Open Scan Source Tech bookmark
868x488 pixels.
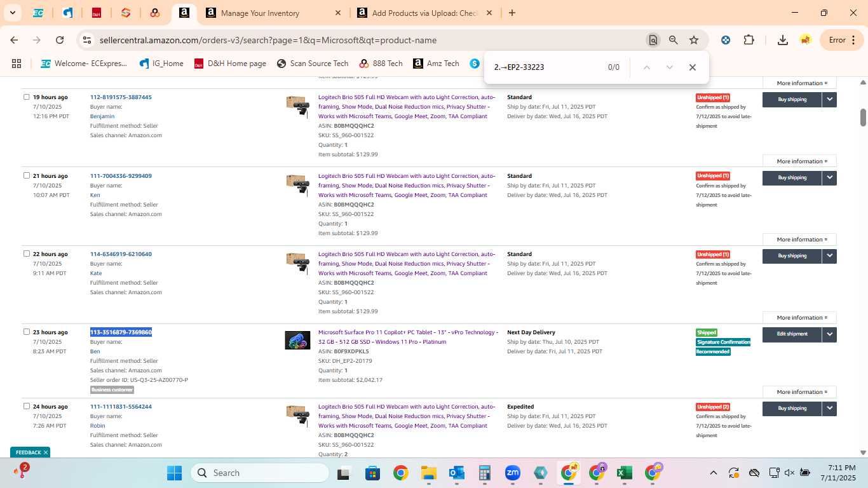coord(312,64)
